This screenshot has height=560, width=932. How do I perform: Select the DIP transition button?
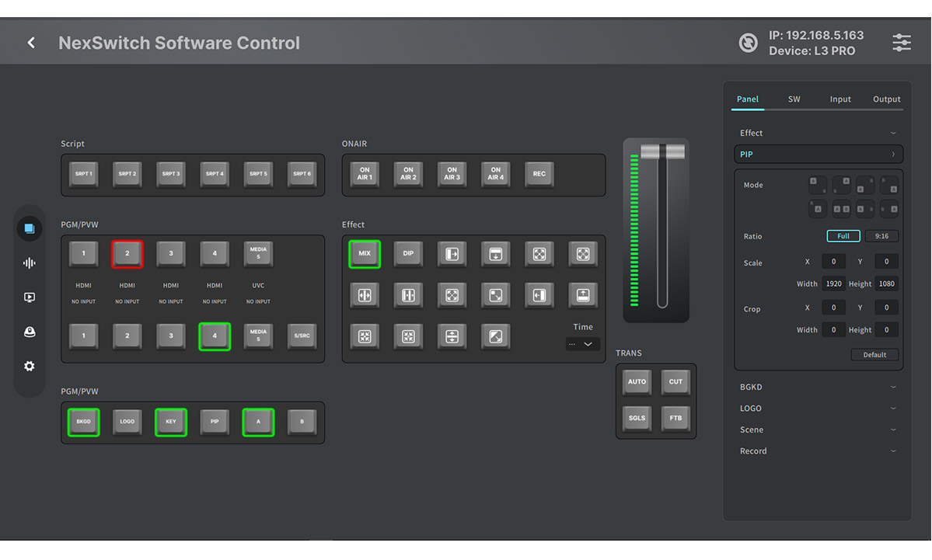click(408, 253)
